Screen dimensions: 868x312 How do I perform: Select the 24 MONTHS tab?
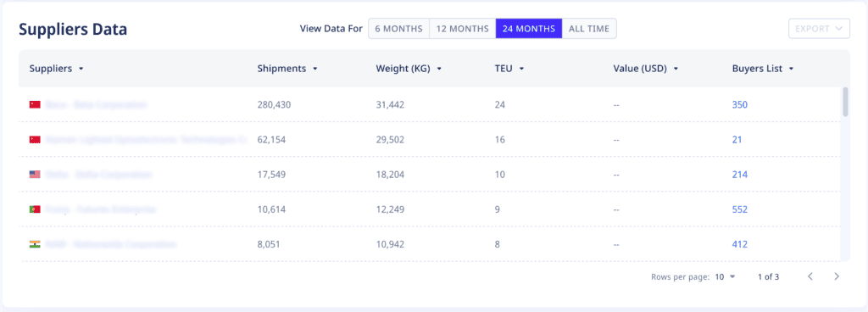[529, 29]
